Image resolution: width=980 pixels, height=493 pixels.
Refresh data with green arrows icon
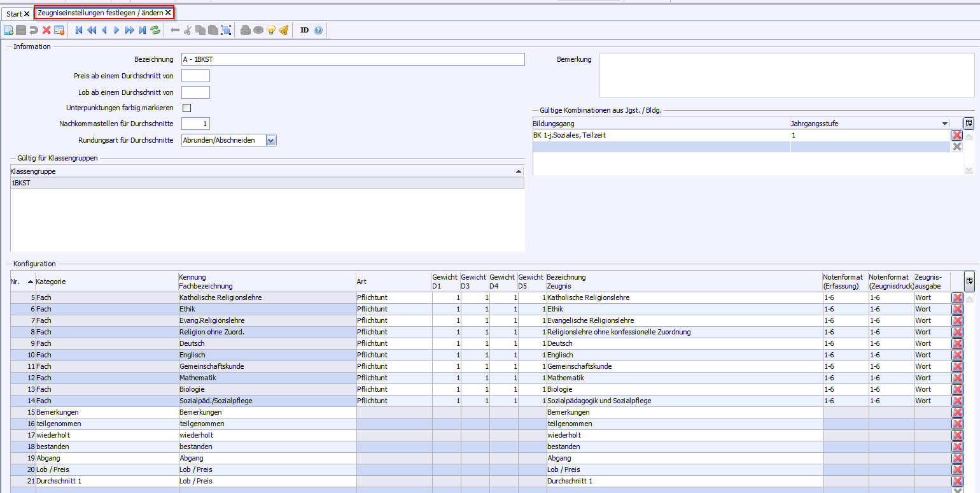[x=155, y=30]
